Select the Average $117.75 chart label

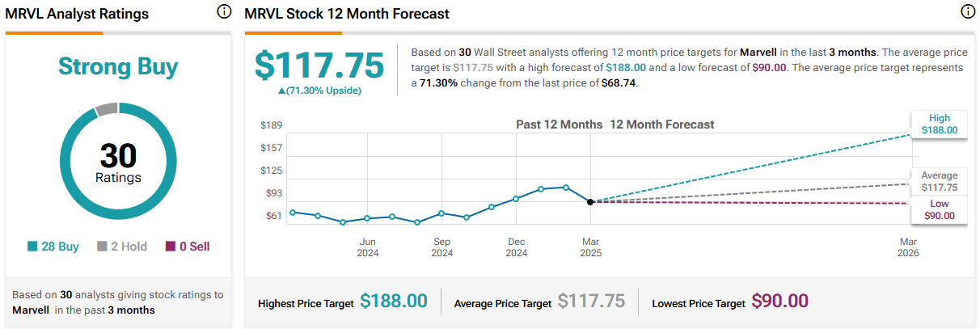tap(940, 181)
